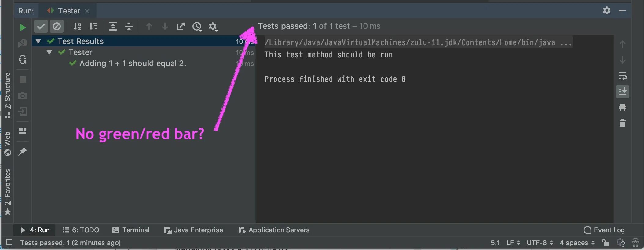Image resolution: width=644 pixels, height=250 pixels.
Task: Open the Event Log
Action: [x=604, y=230]
